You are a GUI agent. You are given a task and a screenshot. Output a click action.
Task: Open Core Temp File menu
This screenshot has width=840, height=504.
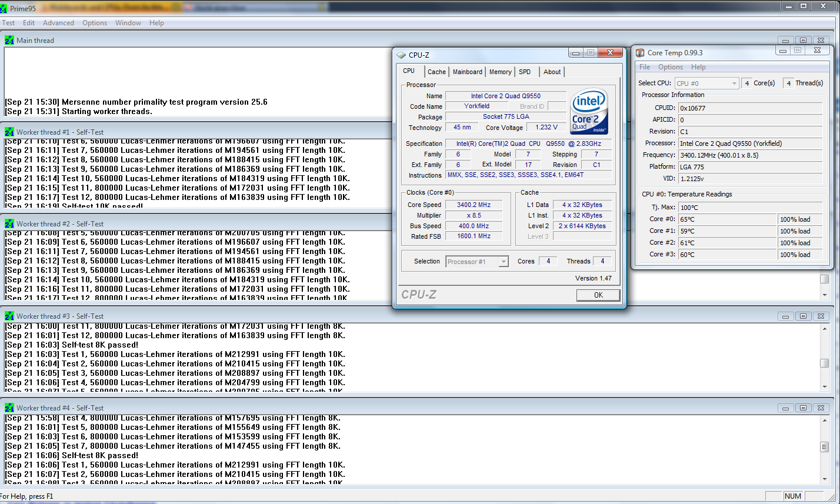coord(645,67)
